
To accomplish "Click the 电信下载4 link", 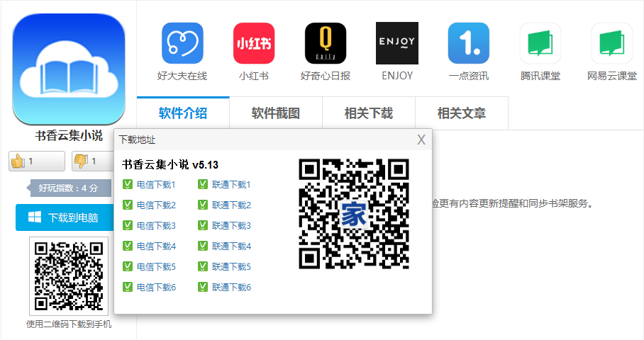I will click(x=156, y=246).
